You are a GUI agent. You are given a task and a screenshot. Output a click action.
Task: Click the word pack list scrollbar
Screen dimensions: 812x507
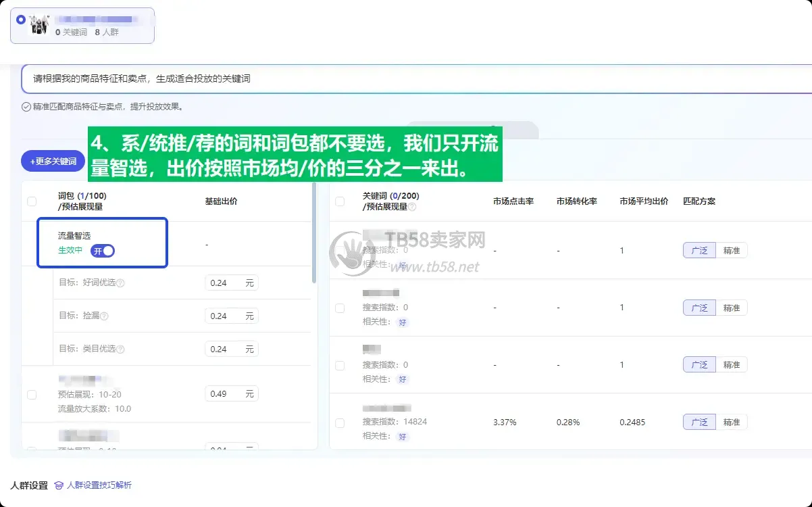click(313, 233)
